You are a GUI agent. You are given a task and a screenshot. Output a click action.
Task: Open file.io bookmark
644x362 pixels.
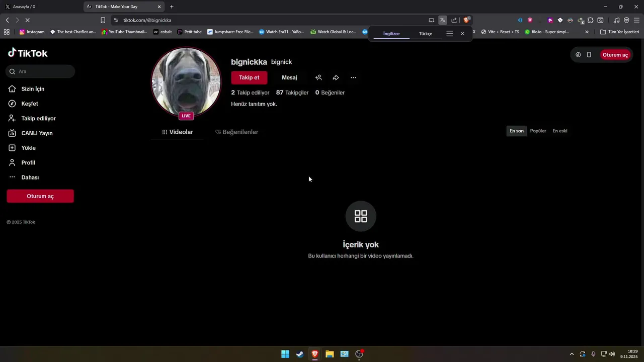547,32
